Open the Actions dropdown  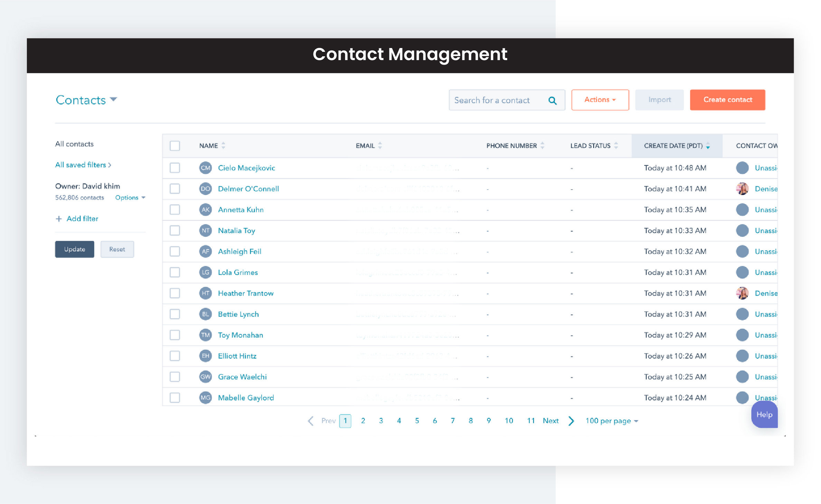[600, 100]
